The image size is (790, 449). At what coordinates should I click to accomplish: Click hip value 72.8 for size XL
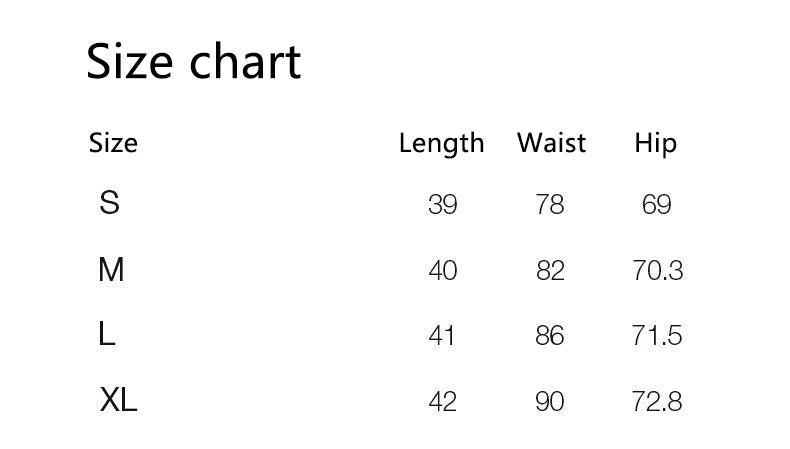tap(657, 402)
